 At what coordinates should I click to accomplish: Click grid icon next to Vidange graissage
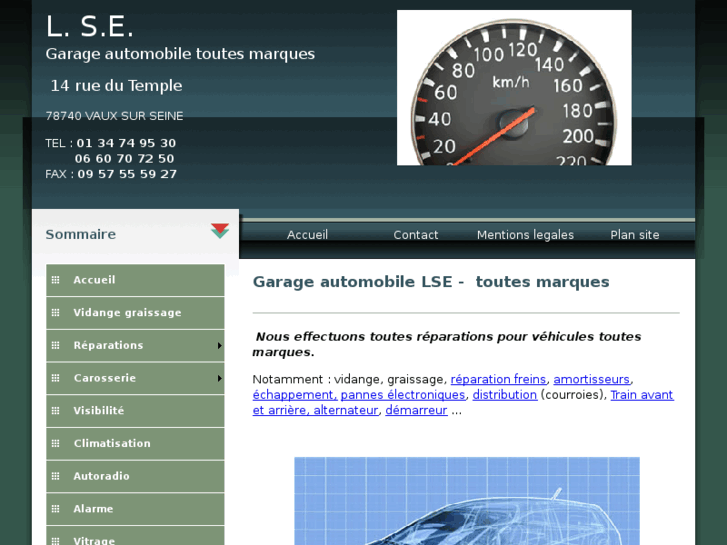coord(56,313)
